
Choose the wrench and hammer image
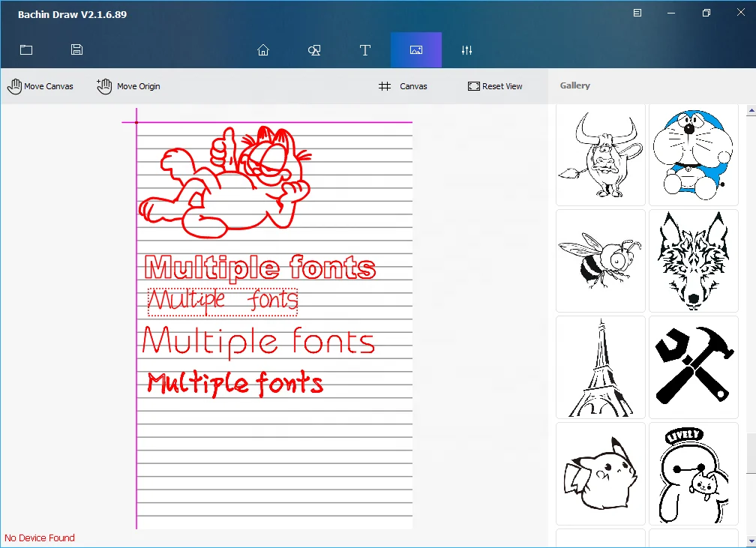pos(693,367)
